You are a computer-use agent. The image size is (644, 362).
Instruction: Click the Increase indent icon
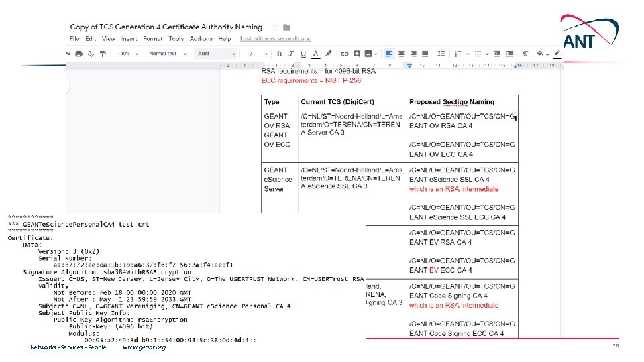pyautogui.click(x=509, y=54)
